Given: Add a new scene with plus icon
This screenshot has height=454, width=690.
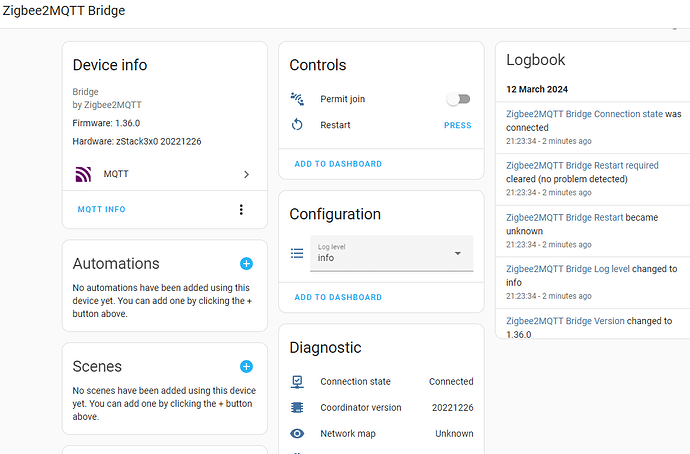Looking at the screenshot, I should [246, 366].
